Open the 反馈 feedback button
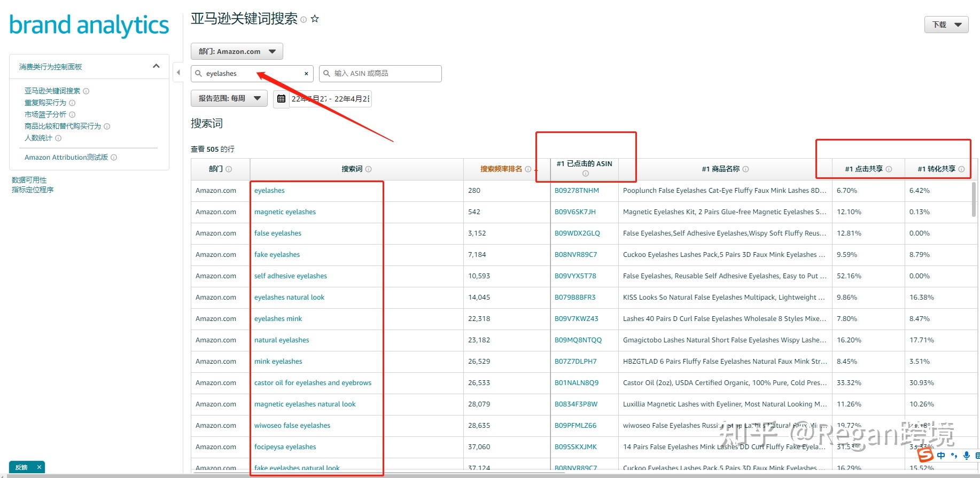The image size is (980, 478). click(x=21, y=467)
